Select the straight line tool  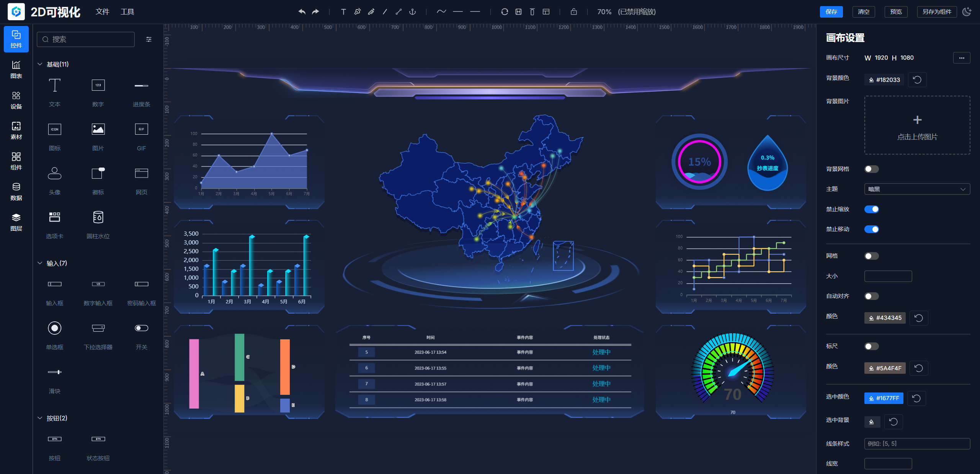pos(385,12)
